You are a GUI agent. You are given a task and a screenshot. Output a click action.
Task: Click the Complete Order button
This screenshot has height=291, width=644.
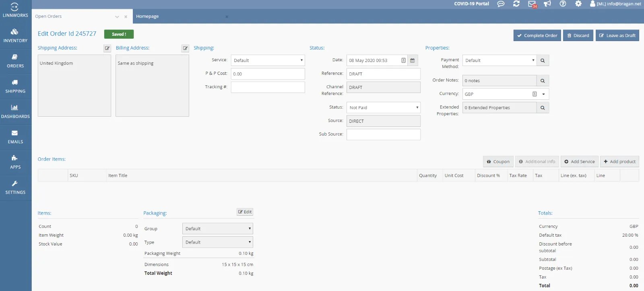point(537,35)
